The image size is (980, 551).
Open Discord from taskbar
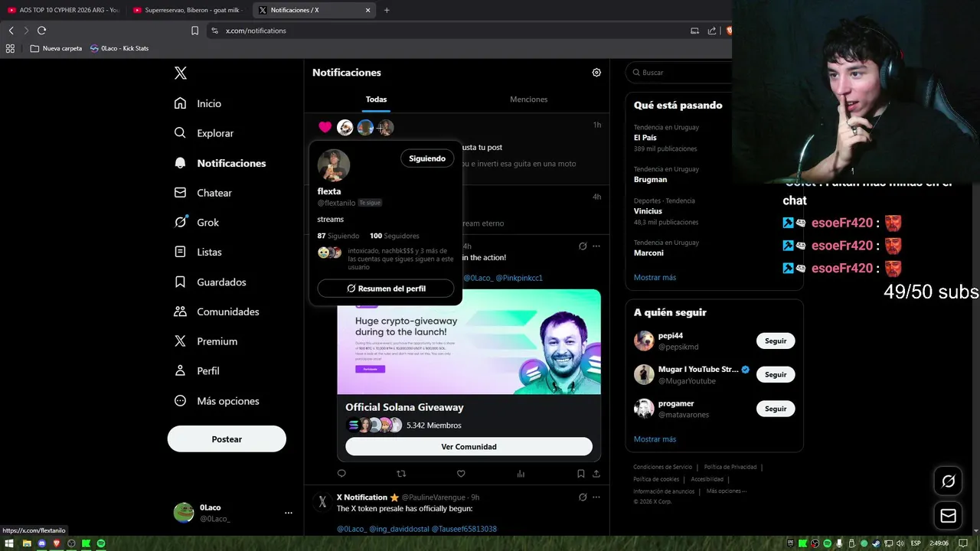click(x=41, y=543)
